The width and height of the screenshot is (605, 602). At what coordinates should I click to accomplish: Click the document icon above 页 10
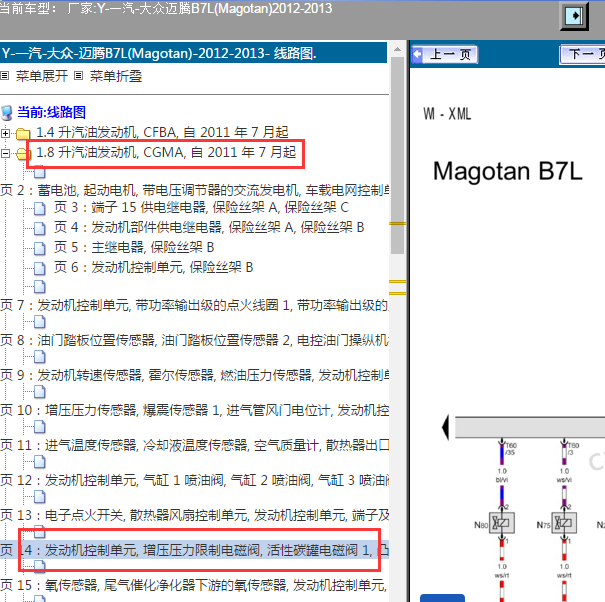pos(39,392)
